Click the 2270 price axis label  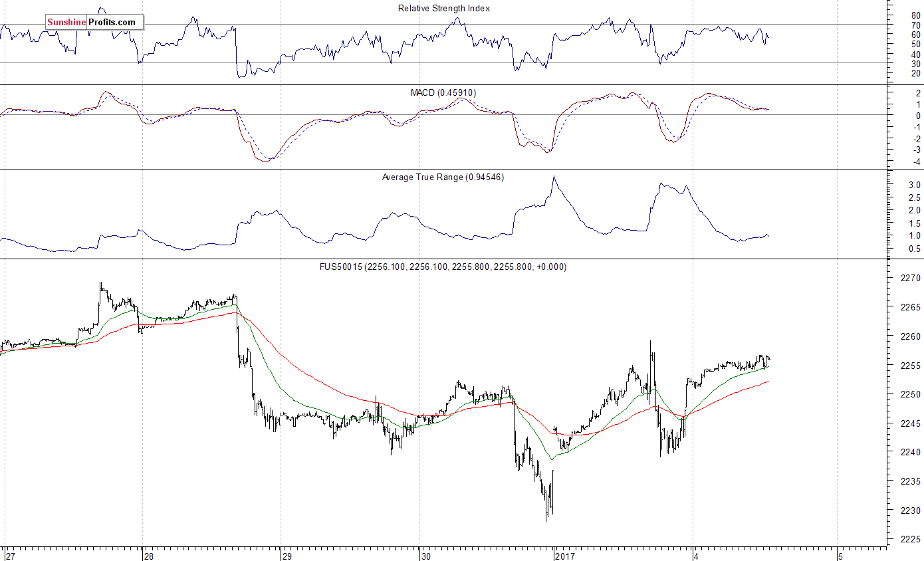[x=911, y=279]
